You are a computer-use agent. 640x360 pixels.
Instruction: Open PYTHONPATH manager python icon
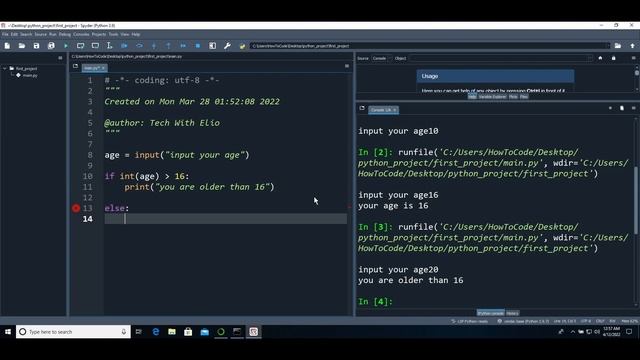[242, 46]
